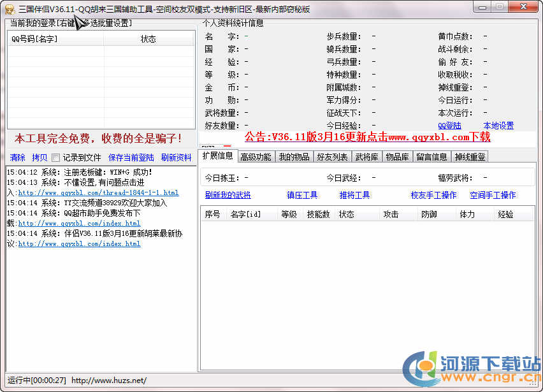Viewport: 543px width, 392px height.
Task: Minimize the 三国伴侣 window
Action: point(483,6)
